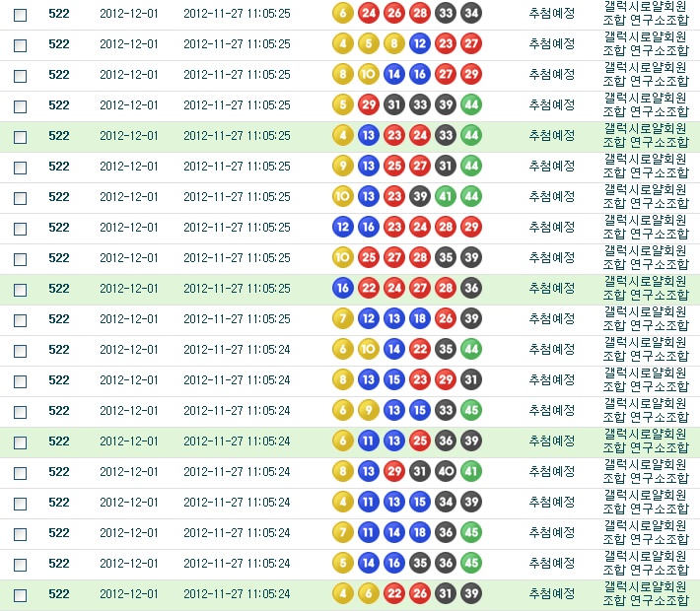Click 추첨예정 status in row 12-16-23-24-28-29
The image size is (700, 611).
click(x=551, y=228)
